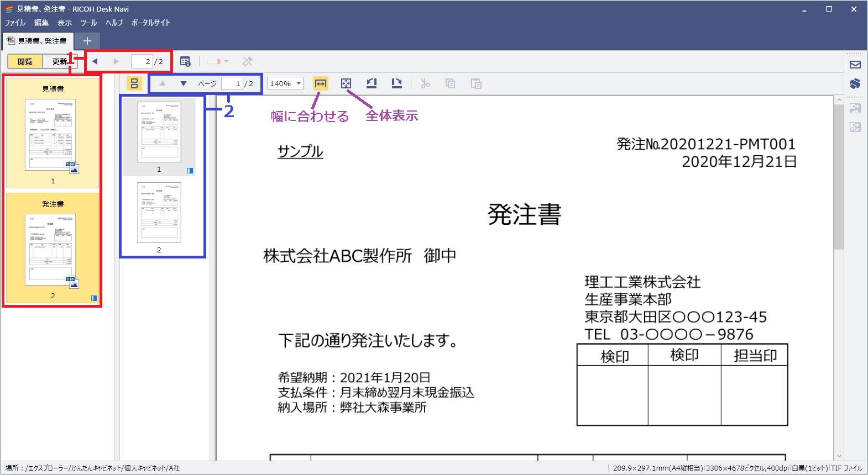Click the 株式会社ABC製作所 御中 text

[360, 256]
